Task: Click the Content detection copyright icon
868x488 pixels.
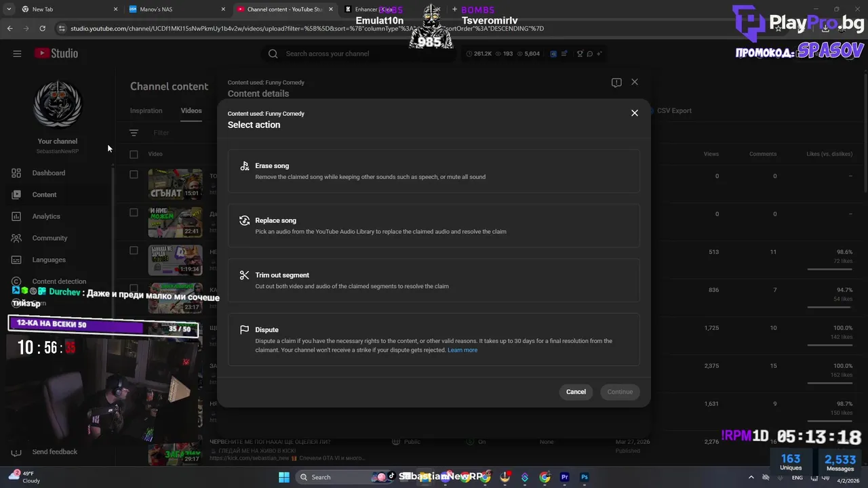Action: click(x=16, y=281)
